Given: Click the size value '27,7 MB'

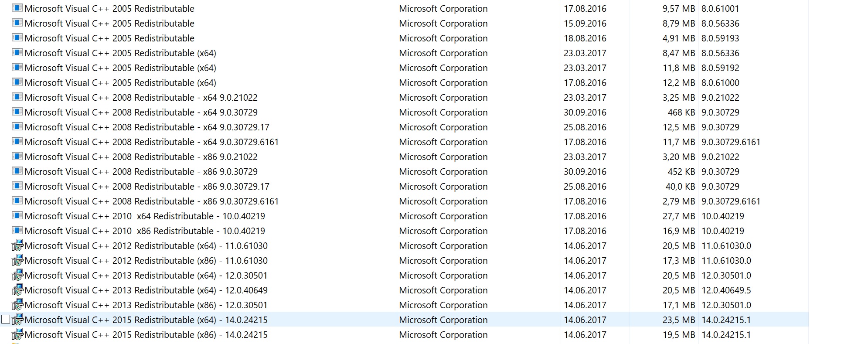Looking at the screenshot, I should 679,216.
